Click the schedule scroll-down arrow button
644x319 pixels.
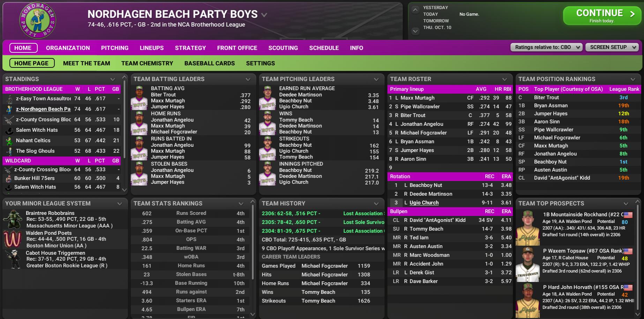point(415,31)
